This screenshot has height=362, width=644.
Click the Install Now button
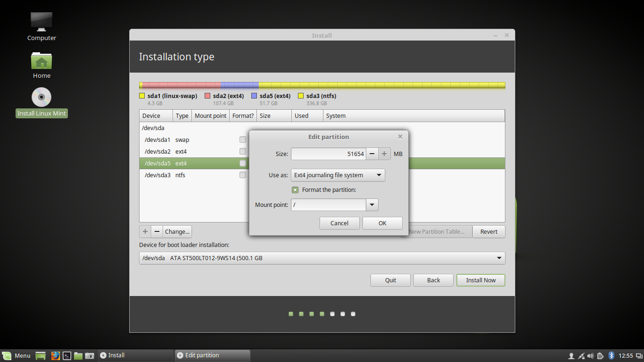click(x=481, y=280)
